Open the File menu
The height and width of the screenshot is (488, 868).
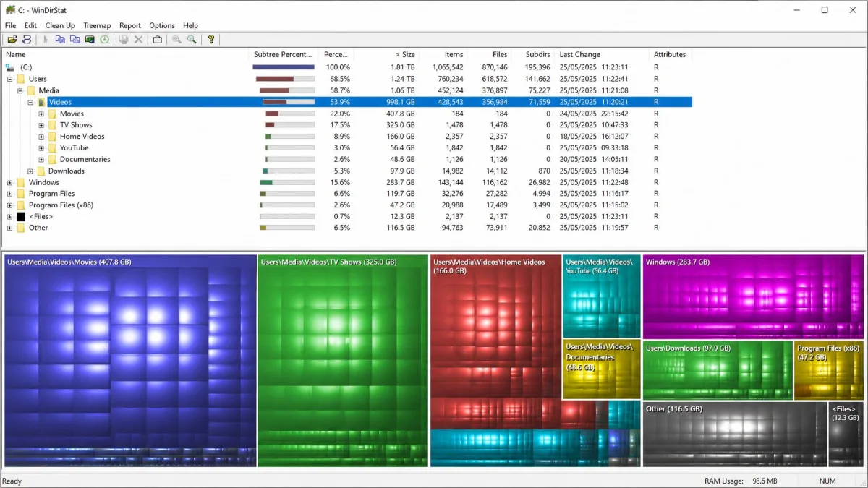pos(10,25)
